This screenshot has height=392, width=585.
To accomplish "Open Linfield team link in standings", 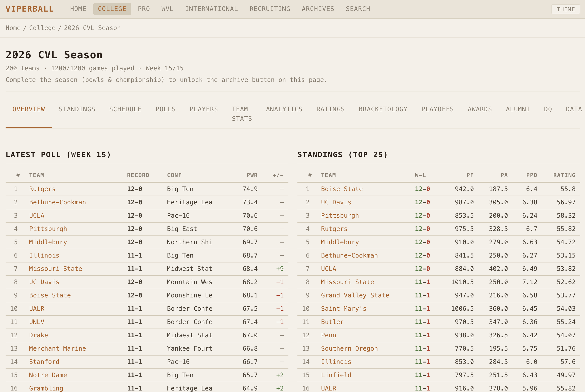I will click(x=336, y=375).
